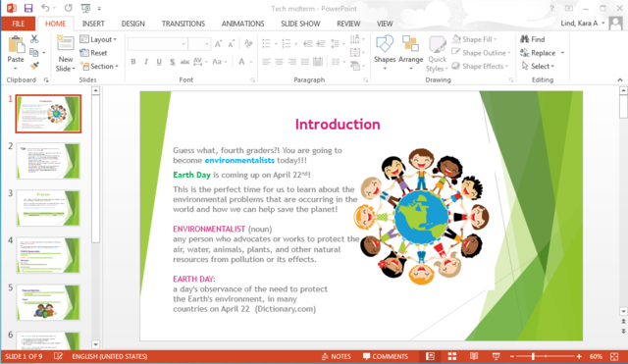Open the Section dropdown
The image size is (628, 364).
click(99, 66)
